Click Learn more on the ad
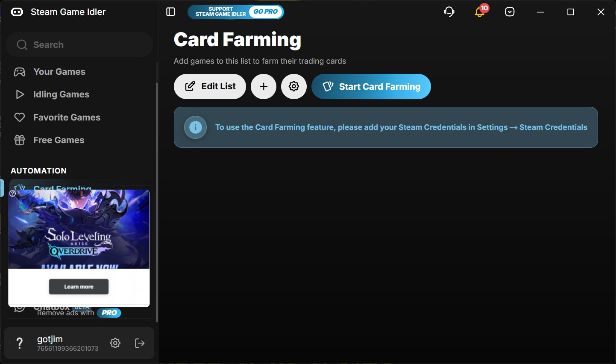This screenshot has width=616, height=364. coord(79,287)
